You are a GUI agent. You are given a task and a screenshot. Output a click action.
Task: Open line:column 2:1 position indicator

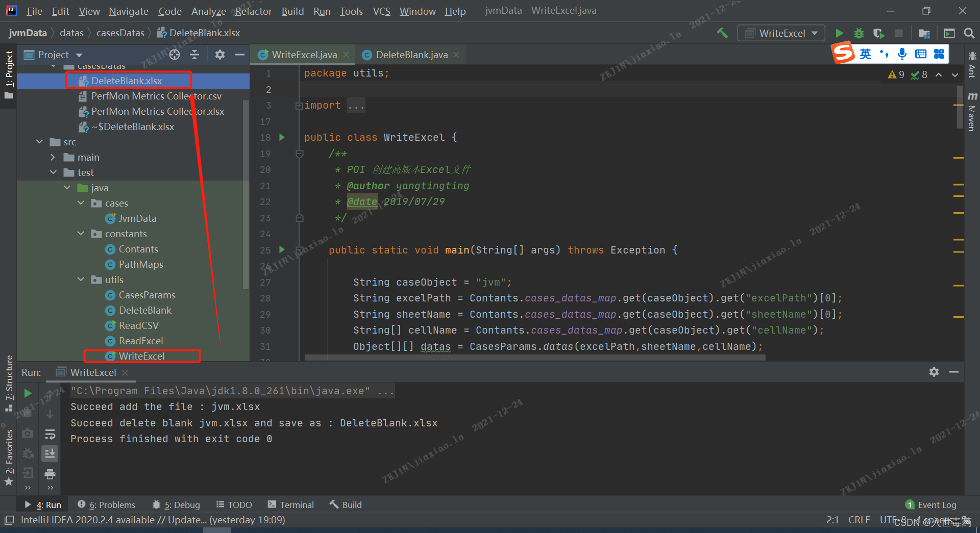(832, 520)
